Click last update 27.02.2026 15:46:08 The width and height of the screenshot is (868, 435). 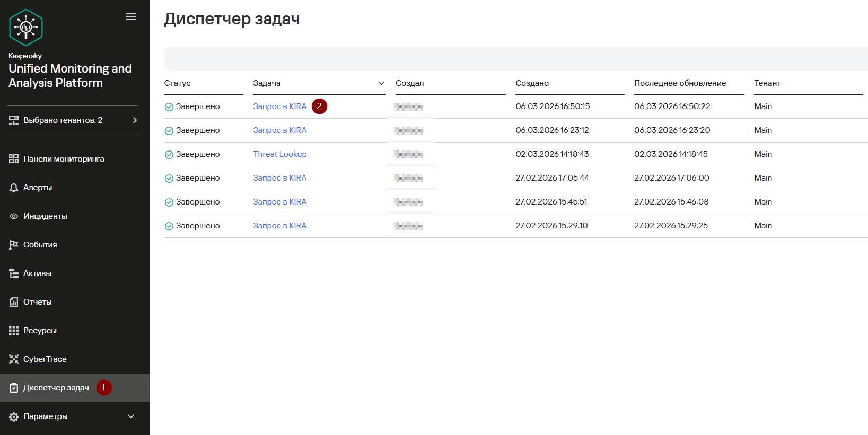click(671, 202)
